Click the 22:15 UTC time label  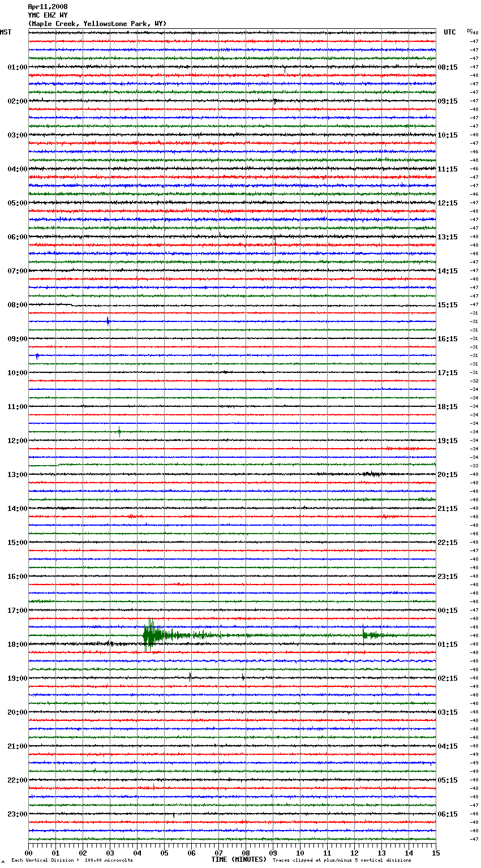coord(448,543)
